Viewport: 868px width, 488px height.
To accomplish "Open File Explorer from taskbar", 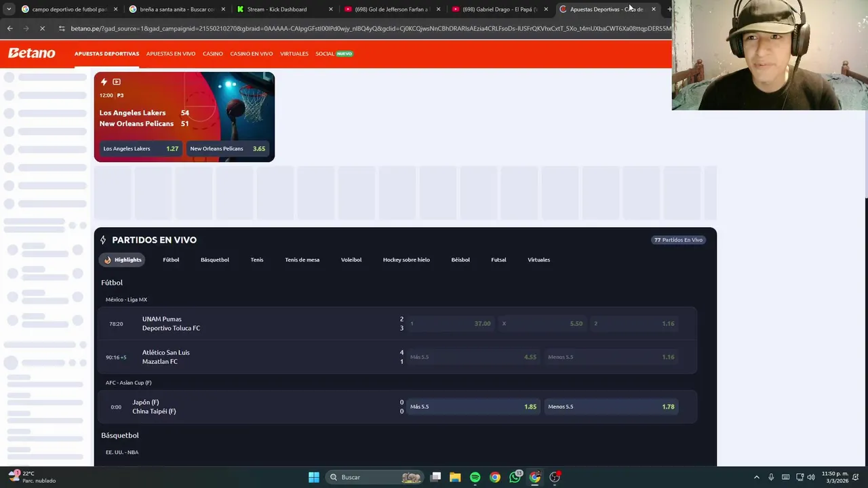I will click(455, 477).
